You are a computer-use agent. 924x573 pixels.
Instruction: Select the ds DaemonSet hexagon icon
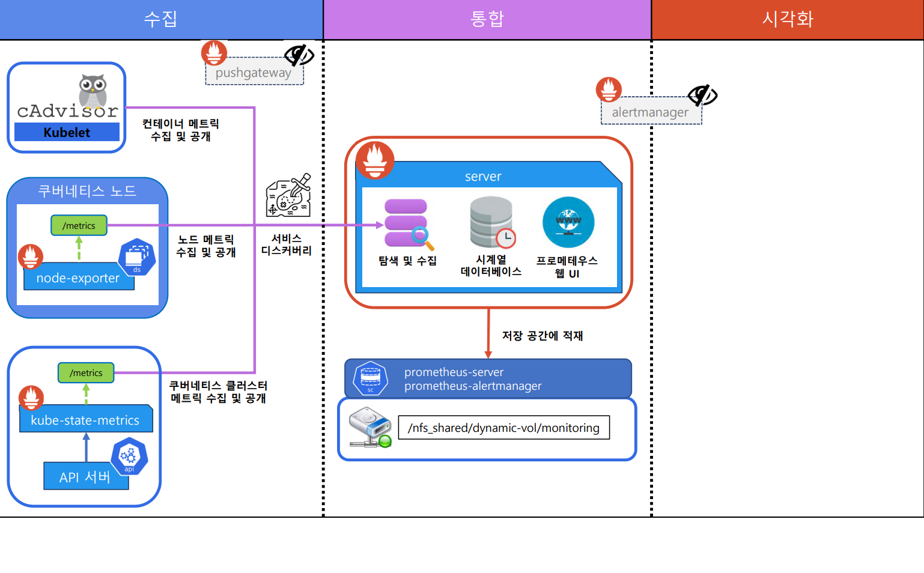(137, 257)
